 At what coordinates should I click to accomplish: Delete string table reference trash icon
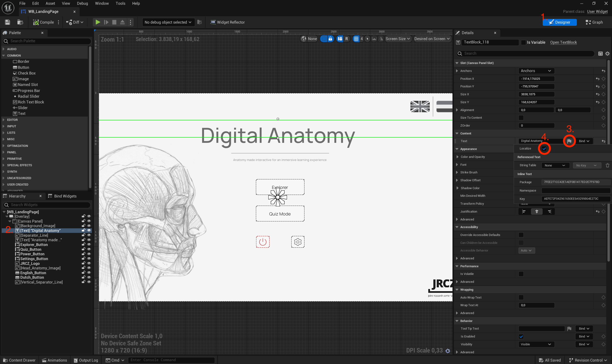[x=607, y=165]
